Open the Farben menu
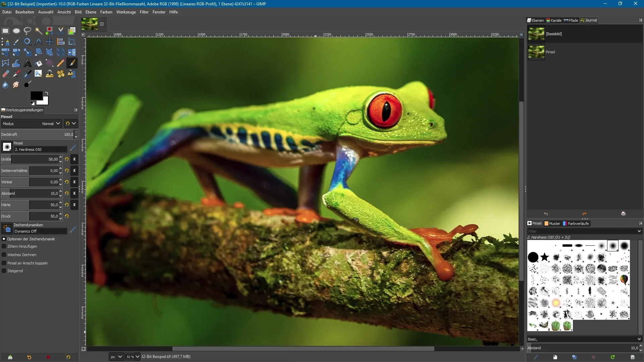The width and height of the screenshot is (644, 362). point(106,12)
